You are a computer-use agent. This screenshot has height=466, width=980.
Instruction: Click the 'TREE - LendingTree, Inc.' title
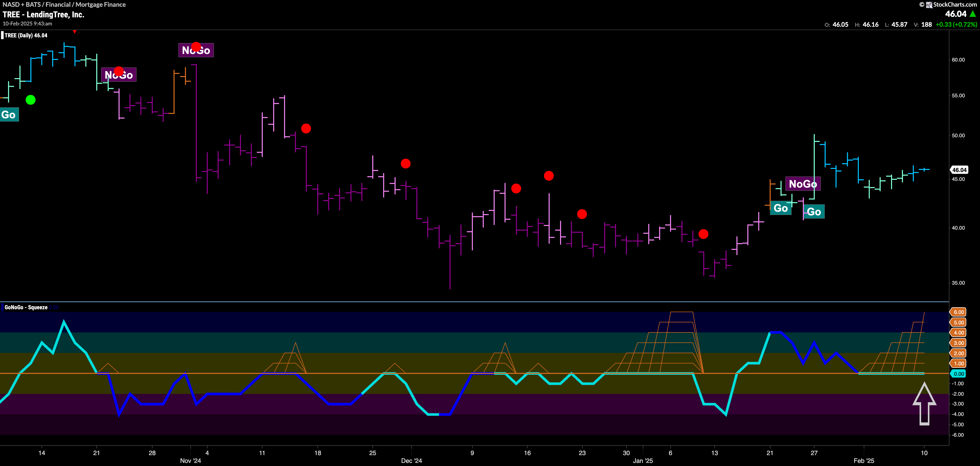point(43,15)
